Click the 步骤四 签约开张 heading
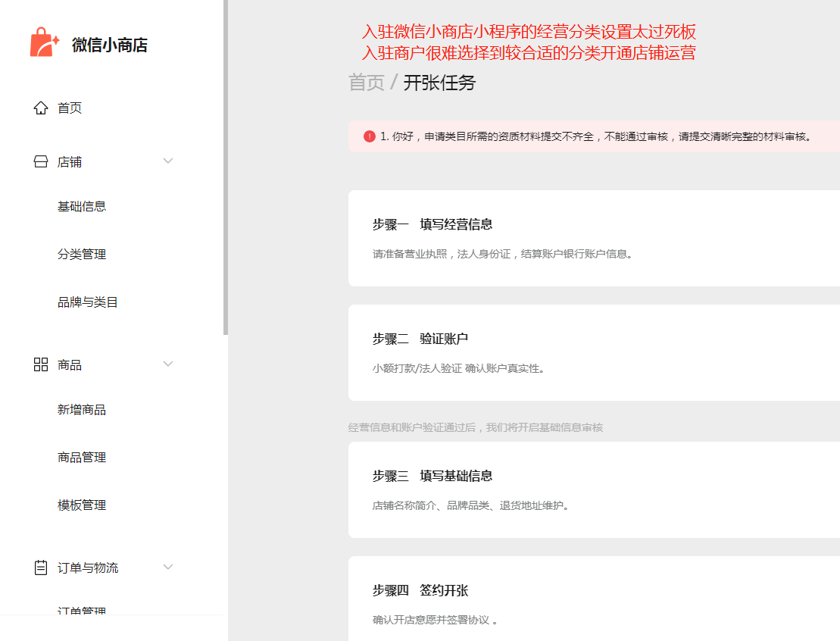The height and width of the screenshot is (641, 840). (420, 591)
